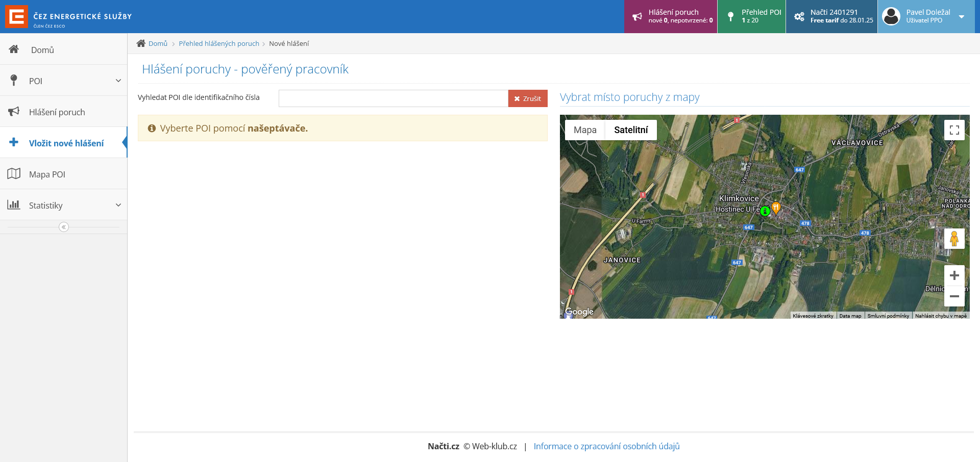This screenshot has height=462, width=980.
Task: Open Mapa POI from sidebar
Action: click(47, 174)
